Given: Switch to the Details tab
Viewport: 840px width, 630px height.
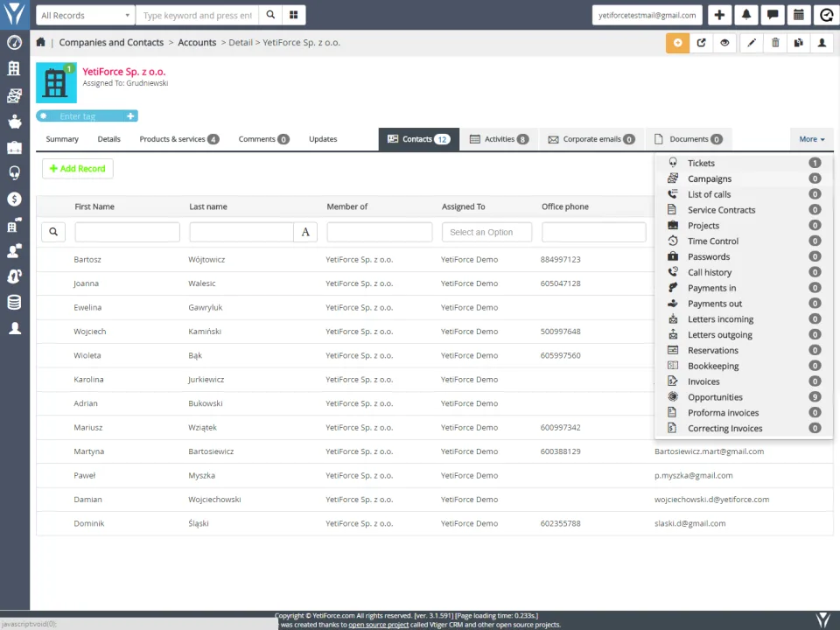Looking at the screenshot, I should (108, 139).
